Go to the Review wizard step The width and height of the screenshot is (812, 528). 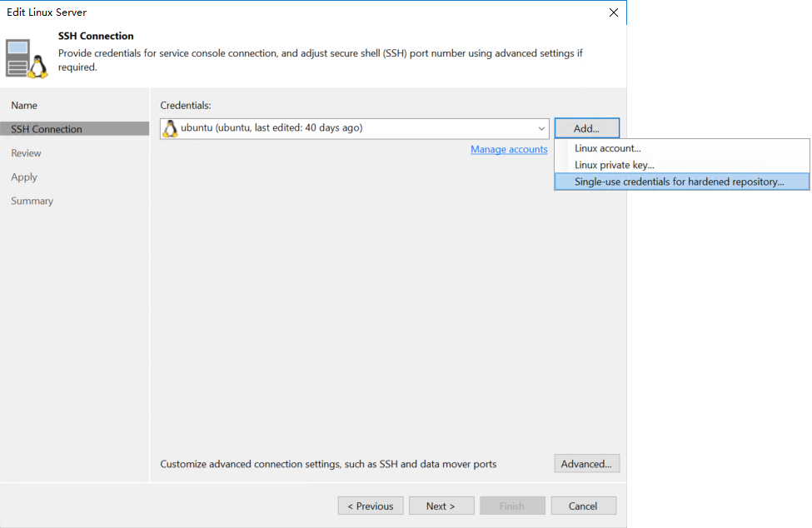click(x=26, y=153)
